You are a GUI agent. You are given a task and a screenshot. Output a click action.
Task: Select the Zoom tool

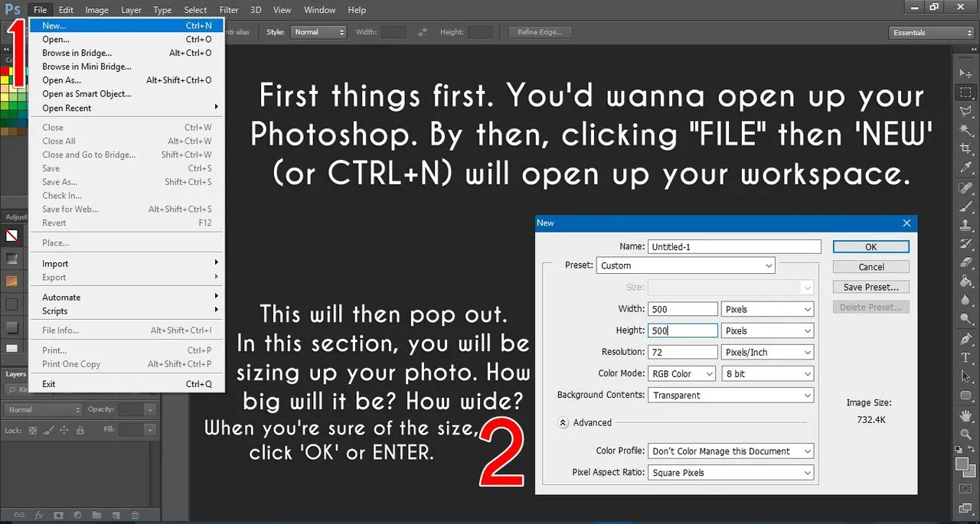point(965,434)
